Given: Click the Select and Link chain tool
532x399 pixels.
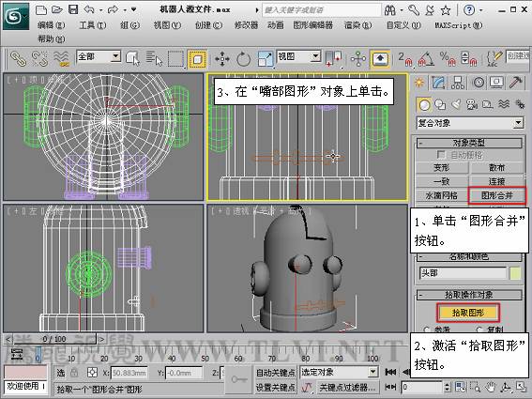Looking at the screenshot, I should click(18, 59).
